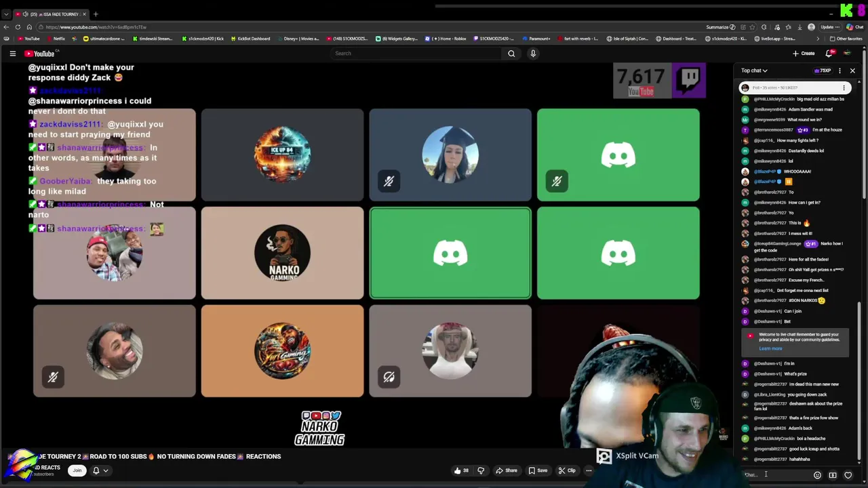Go to YouTube home via the logo
868x488 pixels.
[40, 54]
